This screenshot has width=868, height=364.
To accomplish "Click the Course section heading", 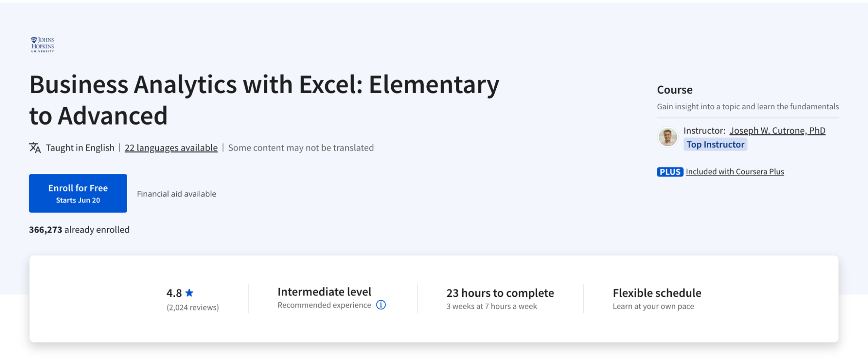I will tap(674, 90).
